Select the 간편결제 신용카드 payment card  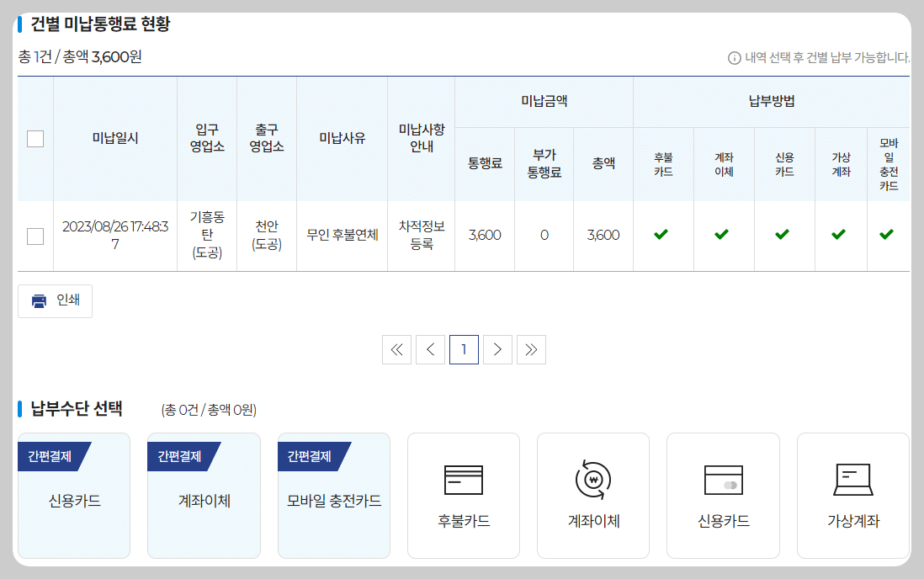pyautogui.click(x=73, y=495)
